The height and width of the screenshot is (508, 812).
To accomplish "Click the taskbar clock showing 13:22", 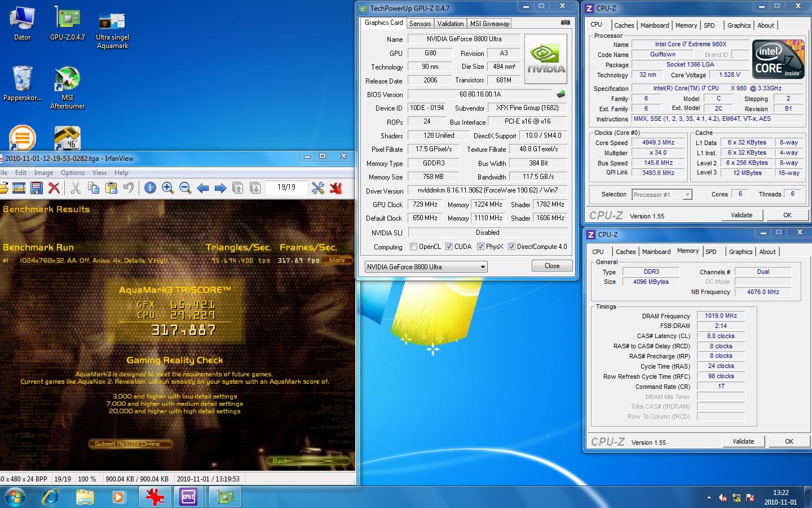I will pyautogui.click(x=780, y=497).
